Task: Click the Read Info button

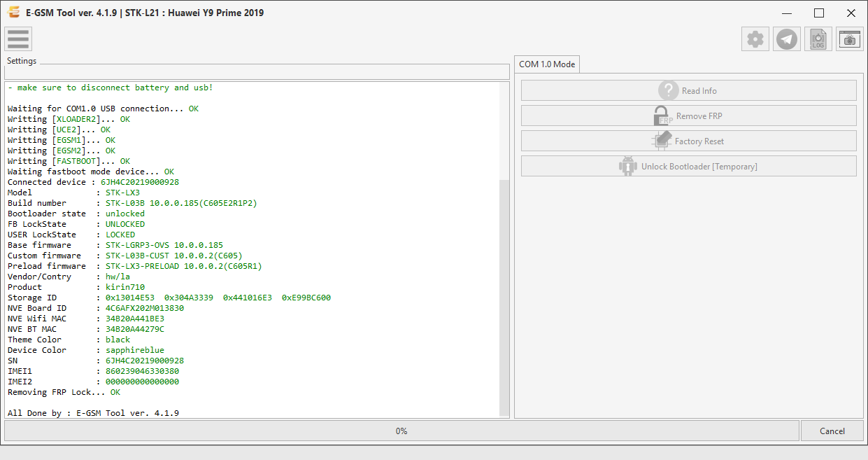Action: tap(688, 90)
